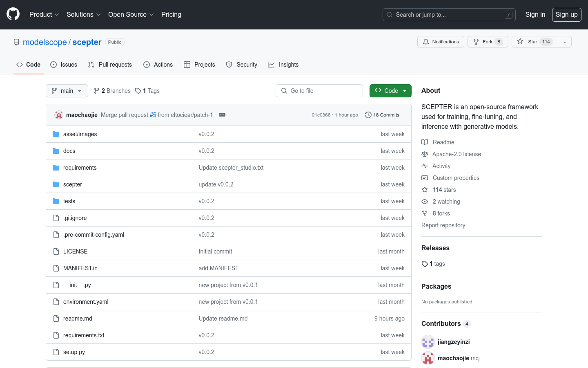
Task: Open the scepter folder
Action: 73,184
